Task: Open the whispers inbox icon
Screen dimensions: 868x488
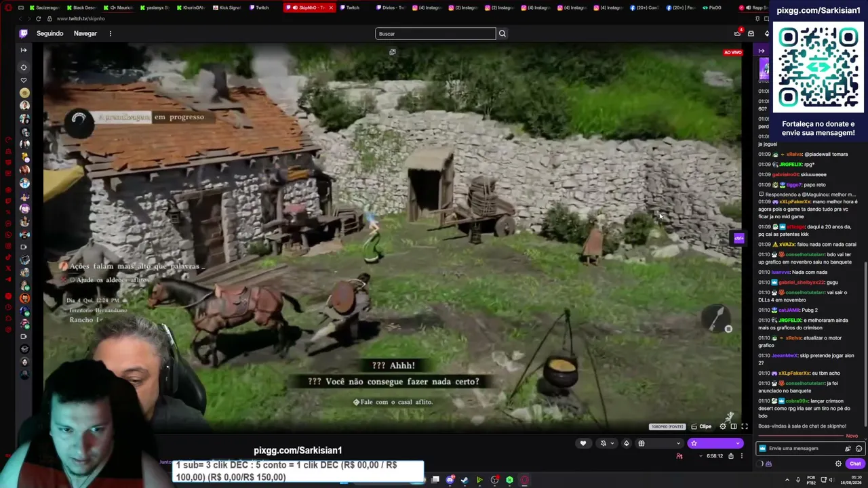Action: 751,33
